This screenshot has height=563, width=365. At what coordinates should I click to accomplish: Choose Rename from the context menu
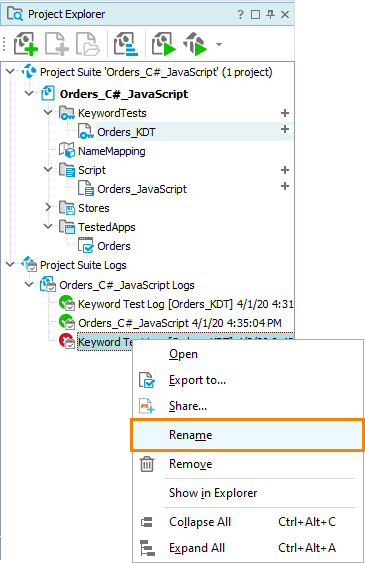(248, 435)
